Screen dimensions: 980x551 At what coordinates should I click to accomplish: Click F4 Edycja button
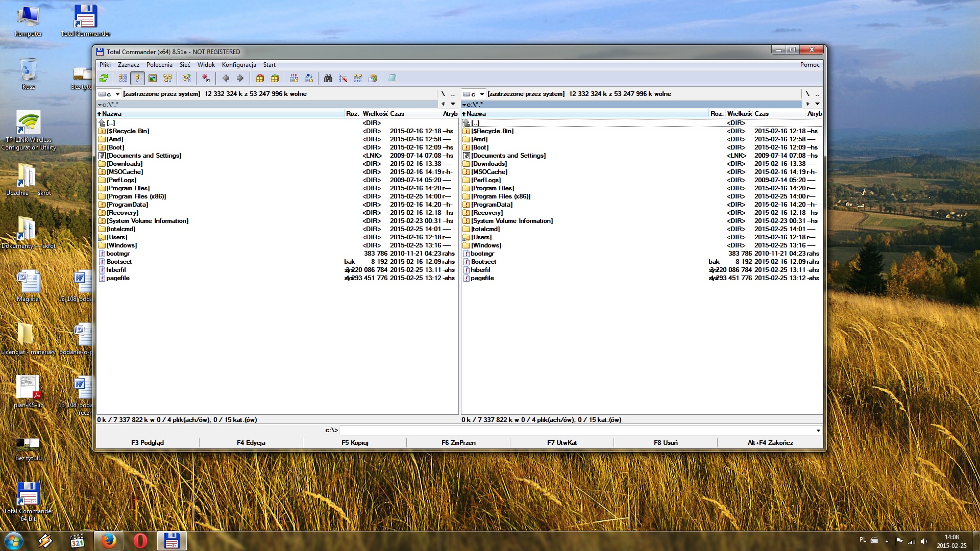click(x=251, y=443)
